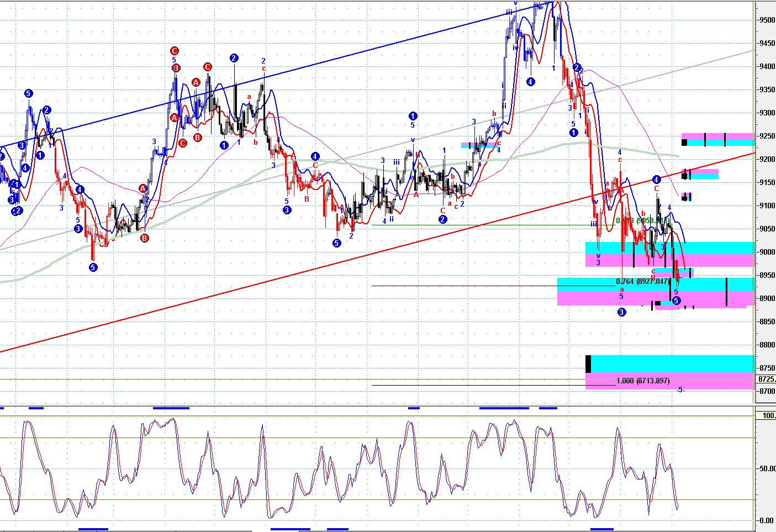
Task: Click the 9500 price label on the right axis
Action: click(767, 20)
